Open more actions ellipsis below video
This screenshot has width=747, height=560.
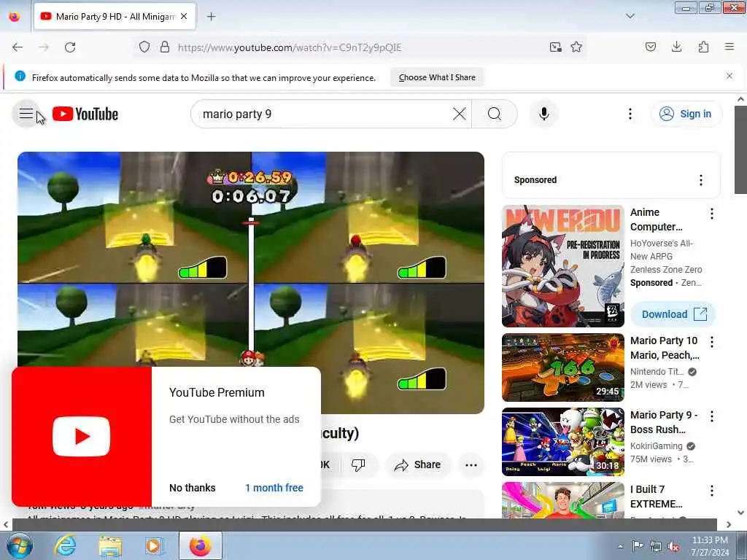pos(471,464)
